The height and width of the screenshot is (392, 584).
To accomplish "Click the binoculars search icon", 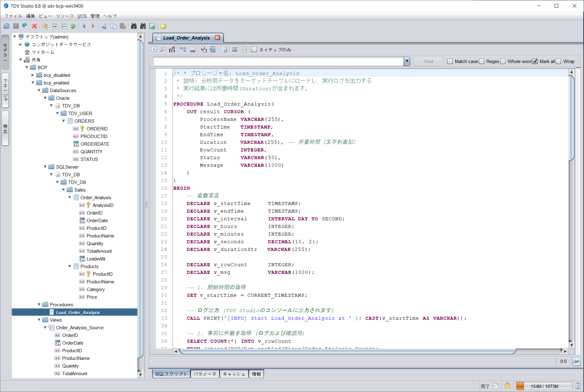I will point(134,26).
